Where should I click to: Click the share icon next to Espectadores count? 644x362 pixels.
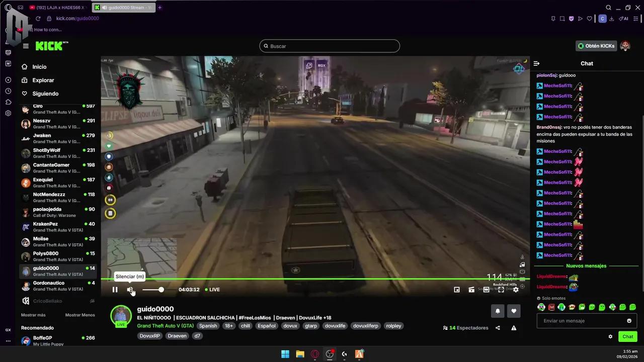click(498, 328)
